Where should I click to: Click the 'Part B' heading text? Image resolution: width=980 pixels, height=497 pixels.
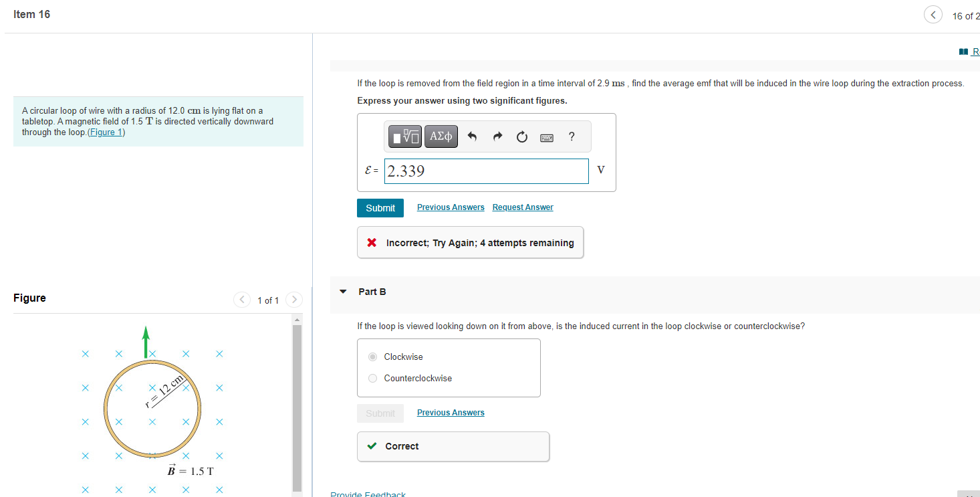(x=372, y=292)
